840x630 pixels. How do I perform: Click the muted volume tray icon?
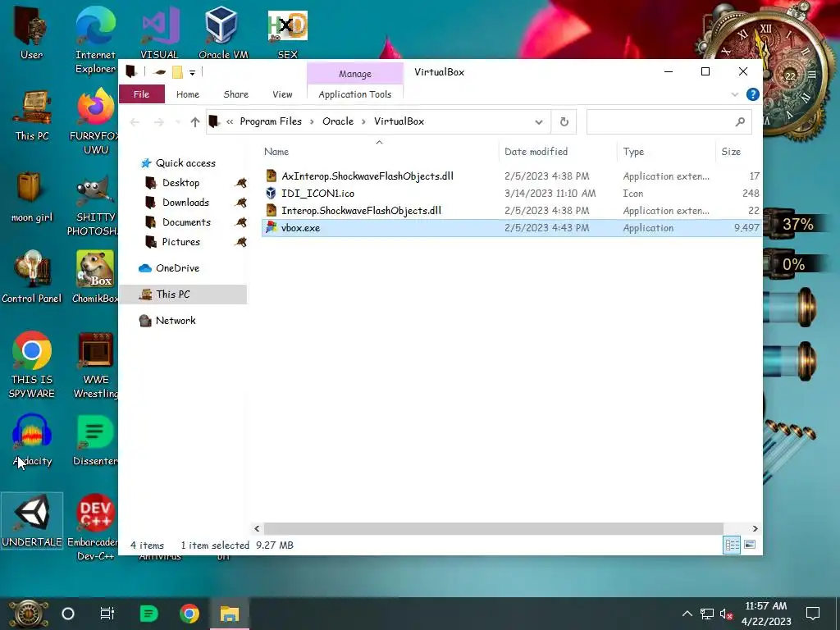[726, 614]
